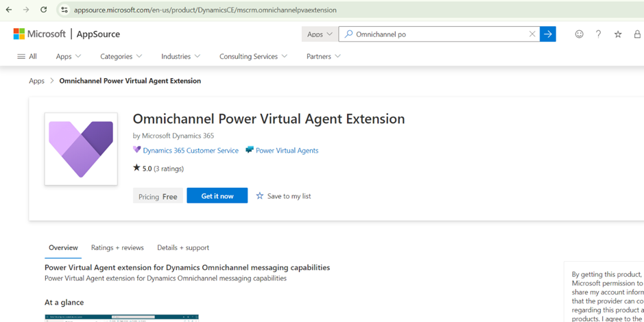Click inside the search input field

point(439,34)
